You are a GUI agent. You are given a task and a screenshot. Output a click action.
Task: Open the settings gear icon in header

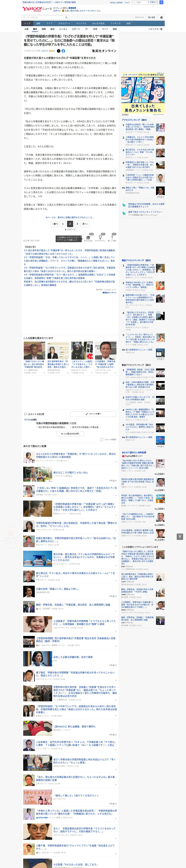pos(161,18)
